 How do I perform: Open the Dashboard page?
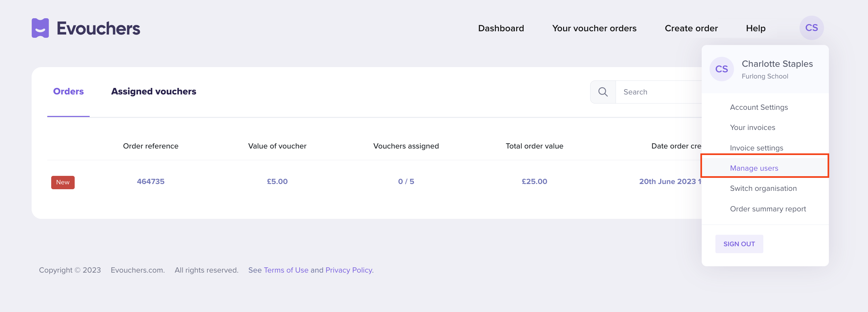pos(501,28)
